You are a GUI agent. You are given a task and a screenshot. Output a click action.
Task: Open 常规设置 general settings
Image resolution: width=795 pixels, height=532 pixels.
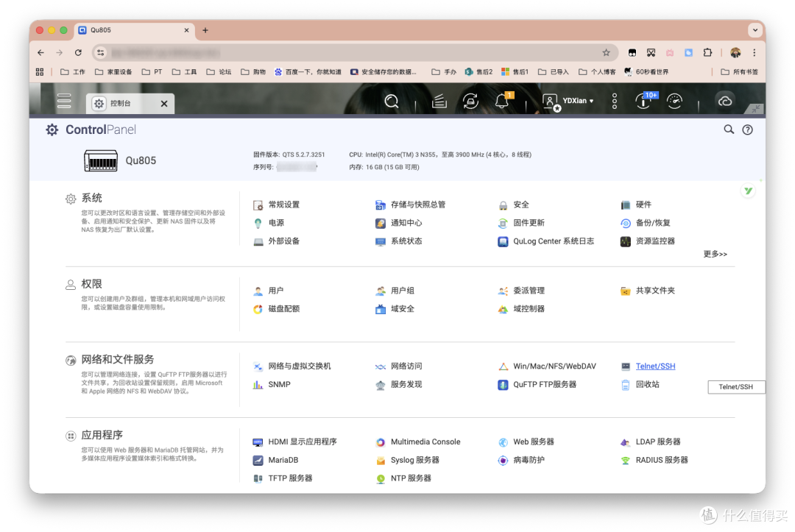pos(276,205)
